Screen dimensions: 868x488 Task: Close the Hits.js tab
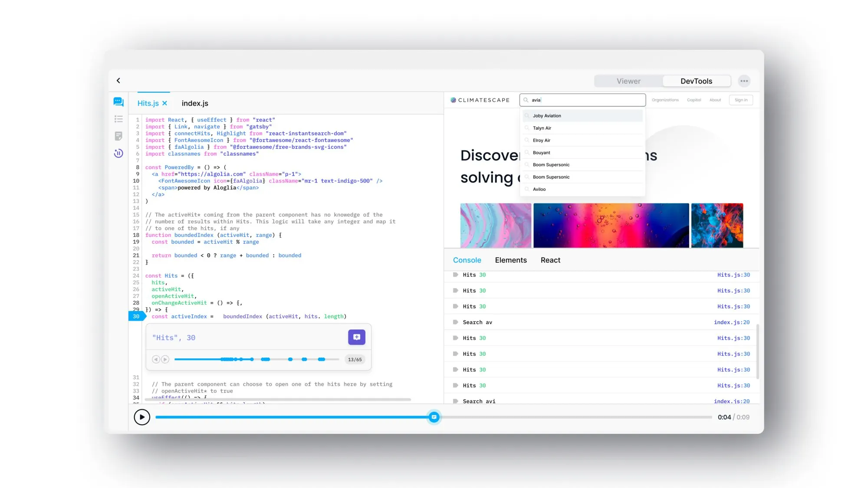pos(165,103)
